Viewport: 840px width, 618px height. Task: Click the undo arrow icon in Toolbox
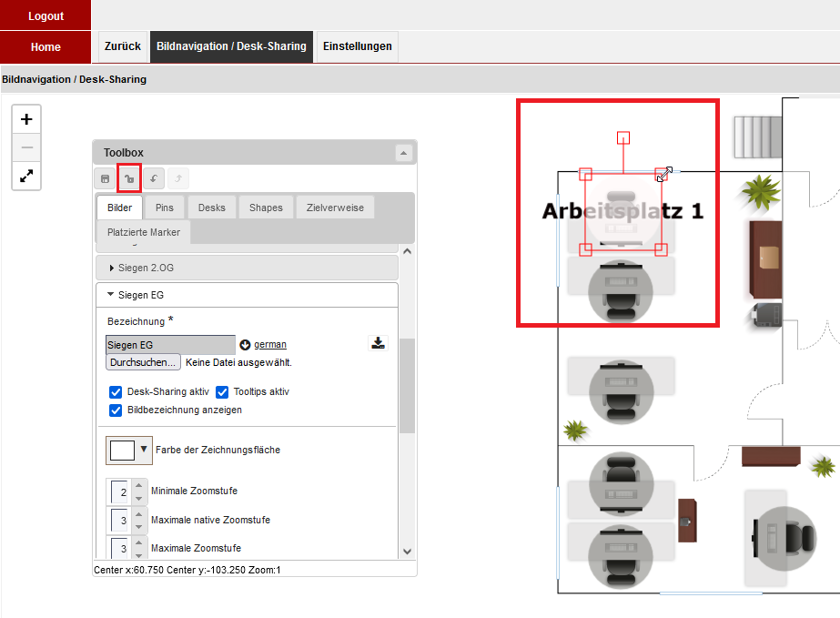pyautogui.click(x=154, y=178)
